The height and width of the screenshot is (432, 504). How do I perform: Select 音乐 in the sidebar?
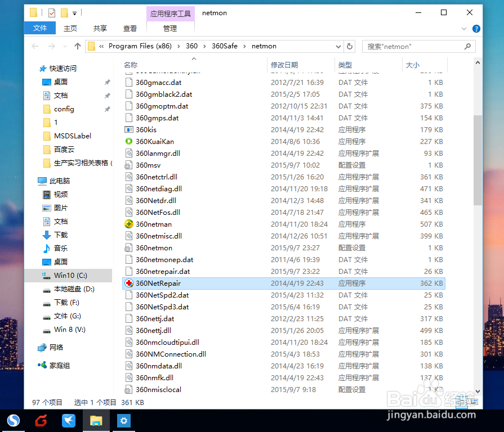point(60,249)
